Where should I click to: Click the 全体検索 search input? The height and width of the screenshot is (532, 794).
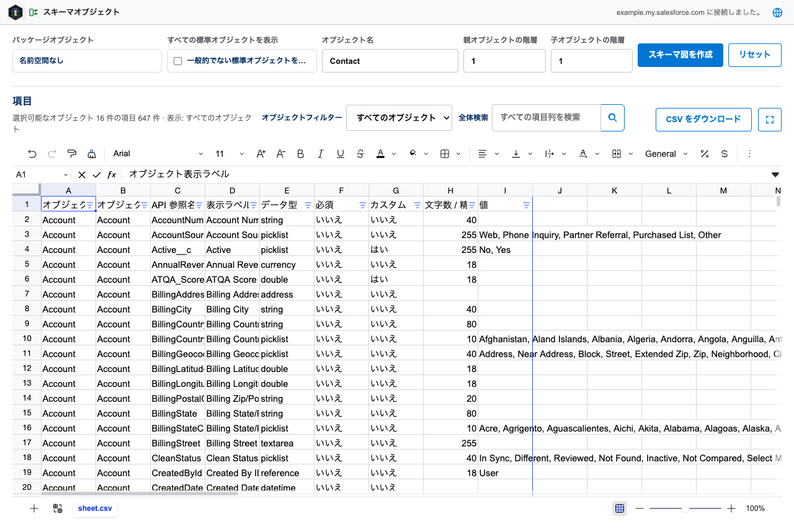(x=546, y=118)
